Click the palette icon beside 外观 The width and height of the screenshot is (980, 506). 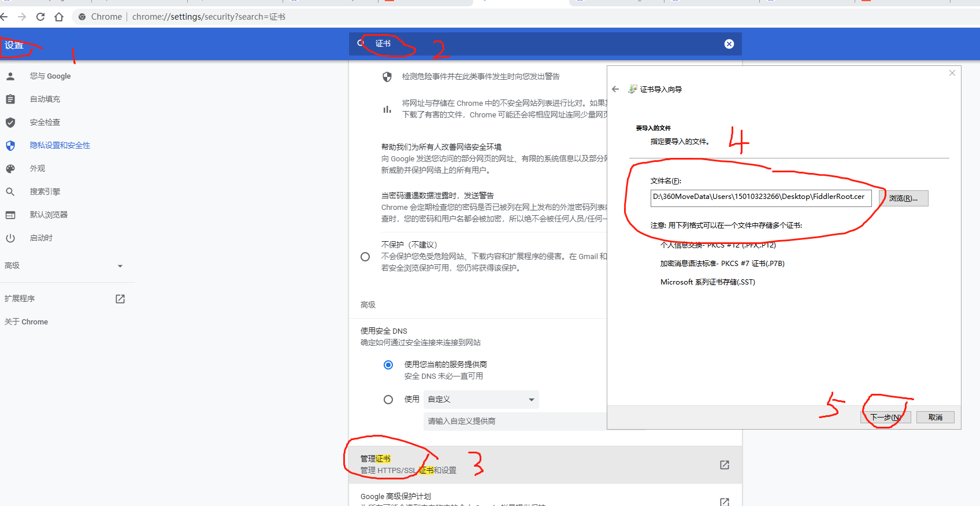10,168
